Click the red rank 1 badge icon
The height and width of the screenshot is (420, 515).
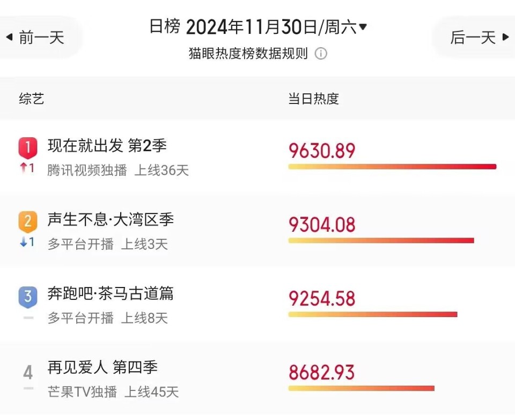(x=27, y=147)
